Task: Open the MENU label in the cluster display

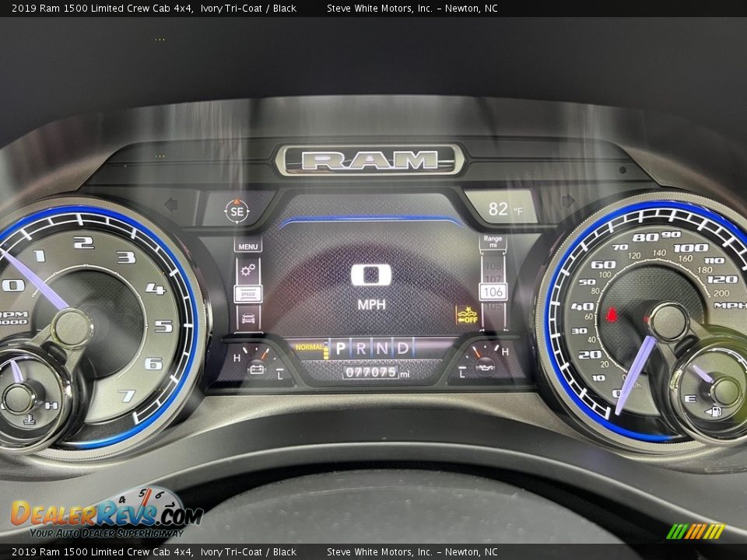Action: (x=247, y=247)
